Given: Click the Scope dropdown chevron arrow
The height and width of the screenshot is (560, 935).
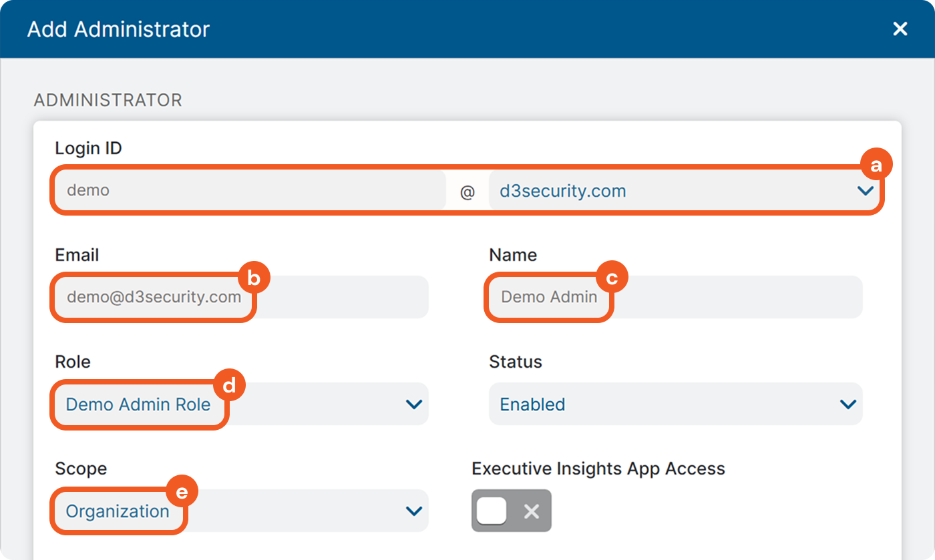Looking at the screenshot, I should [414, 511].
